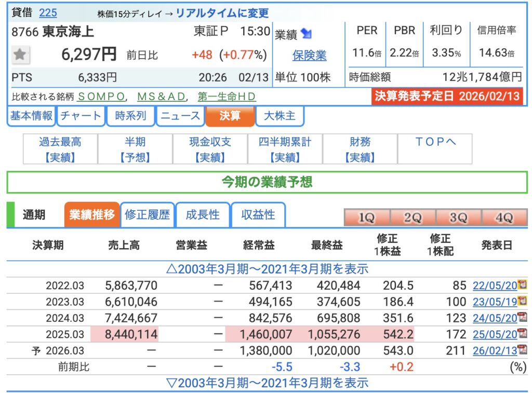Click the 225 link beside 貸借
Image resolution: width=532 pixels, height=393 pixels.
(48, 13)
